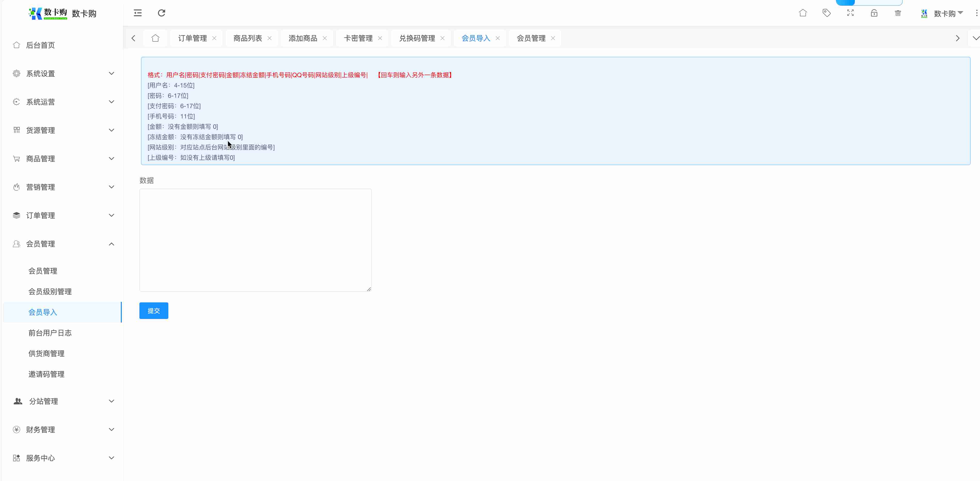
Task: Click the lock screen icon
Action: [x=874, y=13]
